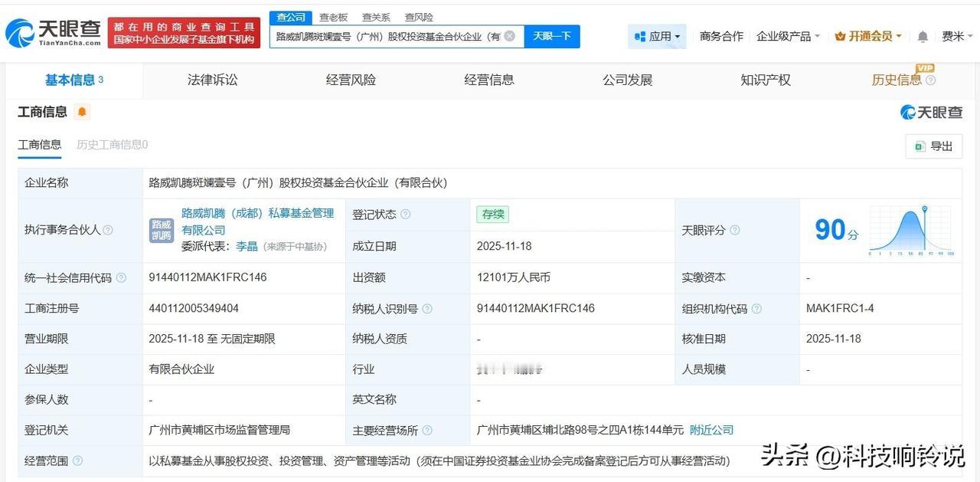Select the 查老板 search tab
This screenshot has width=980, height=482.
[x=333, y=17]
